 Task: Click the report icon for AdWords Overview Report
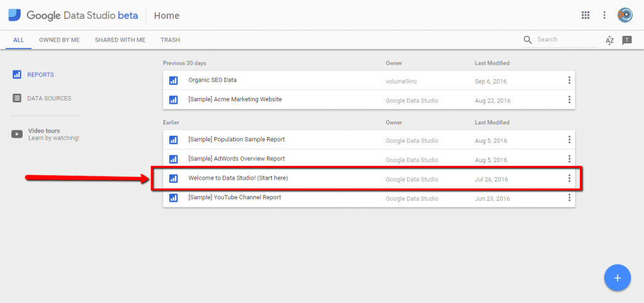174,159
